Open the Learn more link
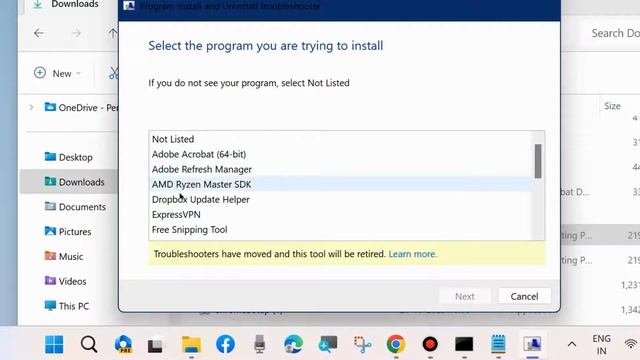The image size is (640, 360). 413,254
